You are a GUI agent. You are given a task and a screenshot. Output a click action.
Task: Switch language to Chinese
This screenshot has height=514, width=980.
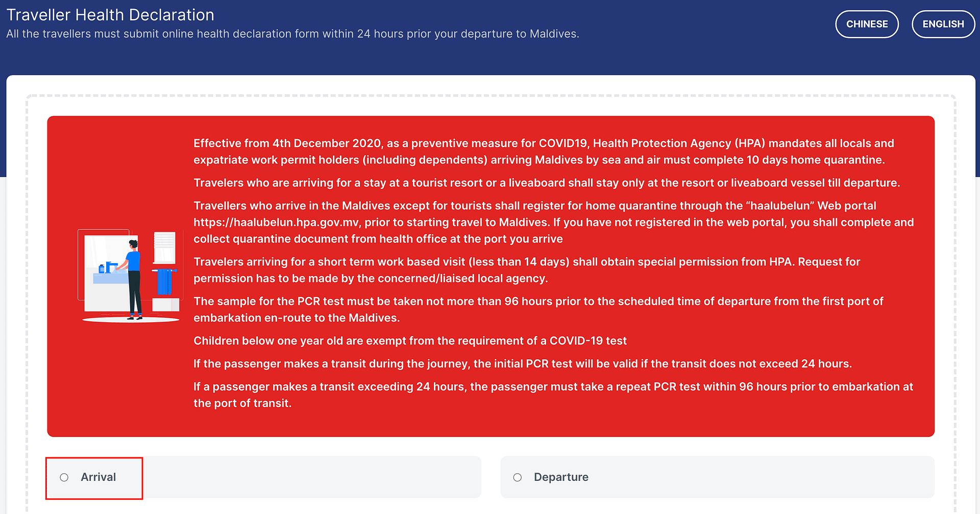(x=867, y=24)
